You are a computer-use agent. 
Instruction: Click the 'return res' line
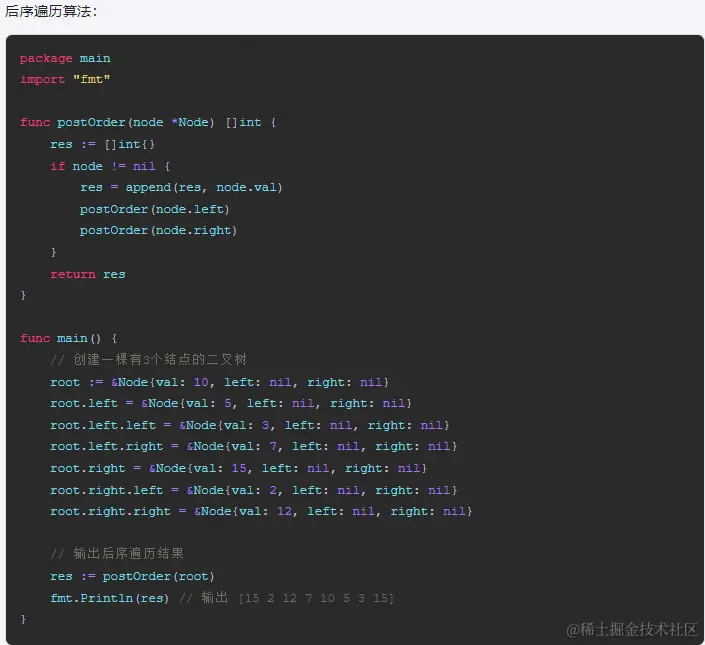[x=88, y=274]
